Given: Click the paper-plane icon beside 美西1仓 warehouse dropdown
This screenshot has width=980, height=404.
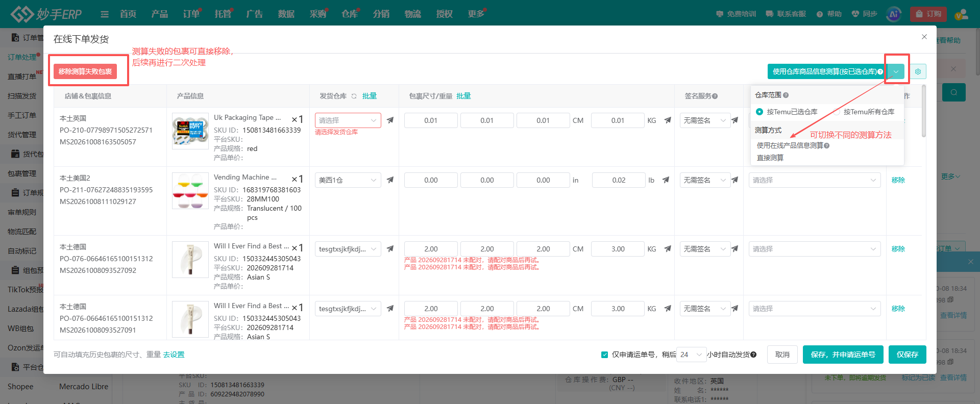Looking at the screenshot, I should (x=390, y=180).
